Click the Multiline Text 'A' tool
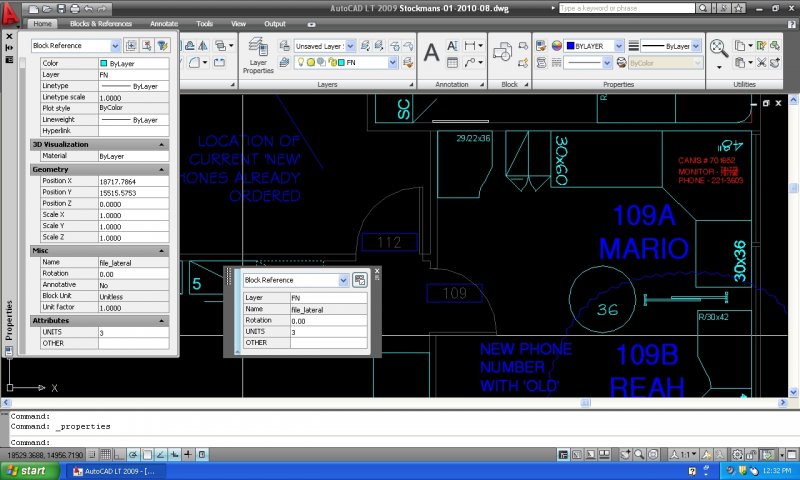800x480 pixels. 432,53
